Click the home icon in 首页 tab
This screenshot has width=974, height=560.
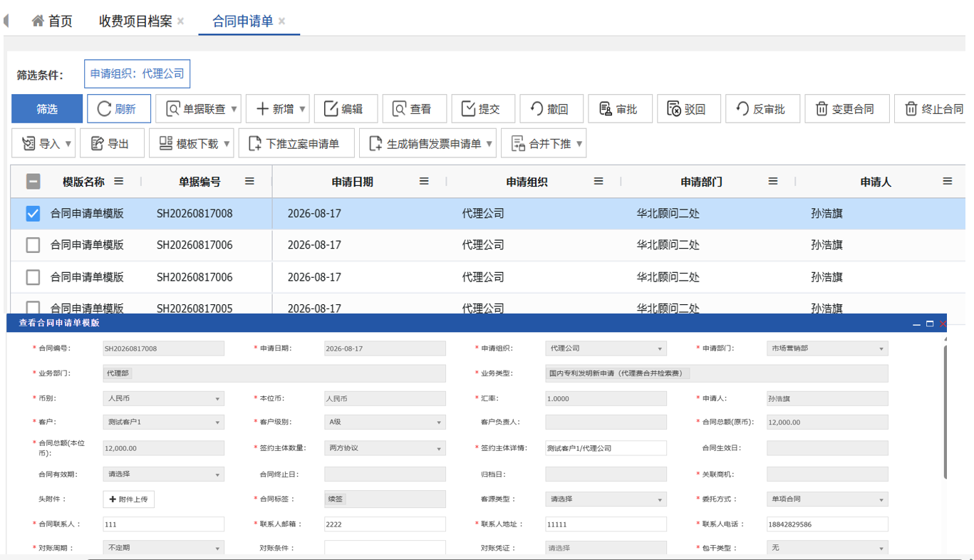38,21
